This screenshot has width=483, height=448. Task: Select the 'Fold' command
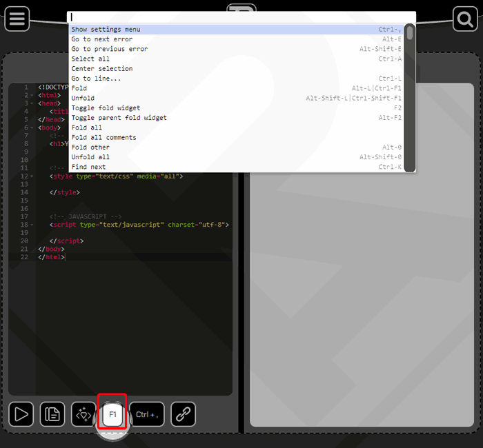click(x=237, y=88)
